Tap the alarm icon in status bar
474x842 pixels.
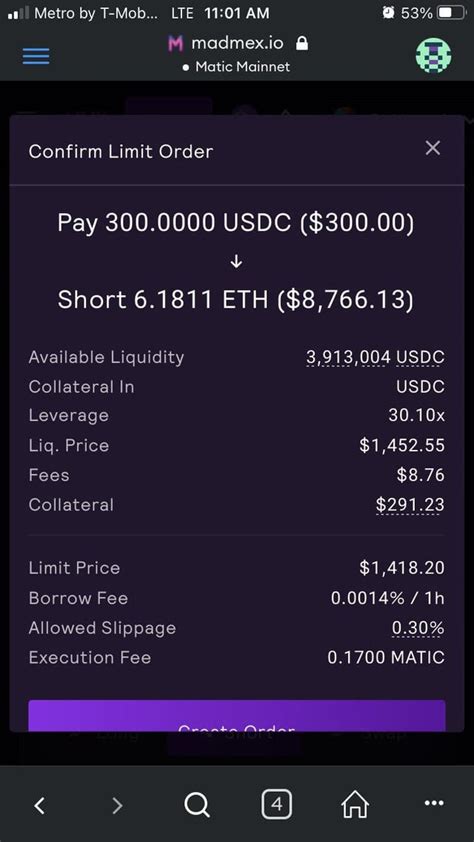388,13
